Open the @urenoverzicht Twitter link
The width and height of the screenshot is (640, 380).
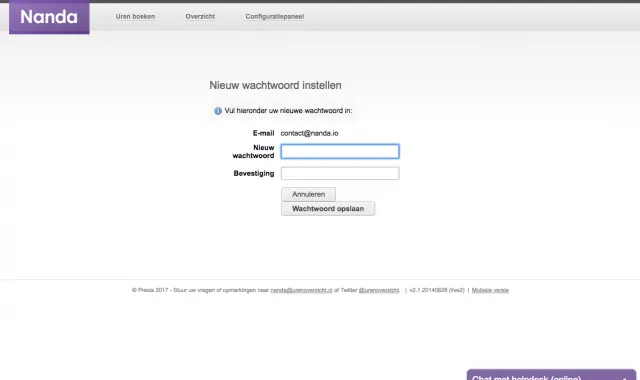click(379, 290)
